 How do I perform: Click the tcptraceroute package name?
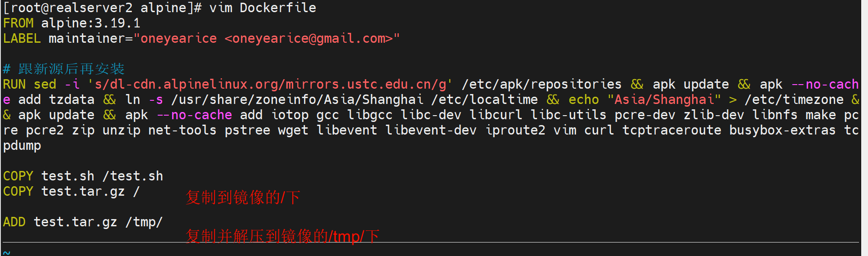tap(671, 130)
